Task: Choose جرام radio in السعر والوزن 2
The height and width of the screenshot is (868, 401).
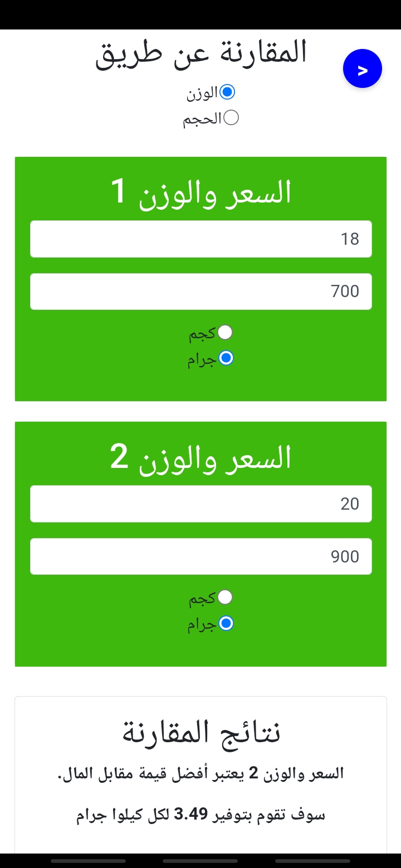Action: (226, 624)
